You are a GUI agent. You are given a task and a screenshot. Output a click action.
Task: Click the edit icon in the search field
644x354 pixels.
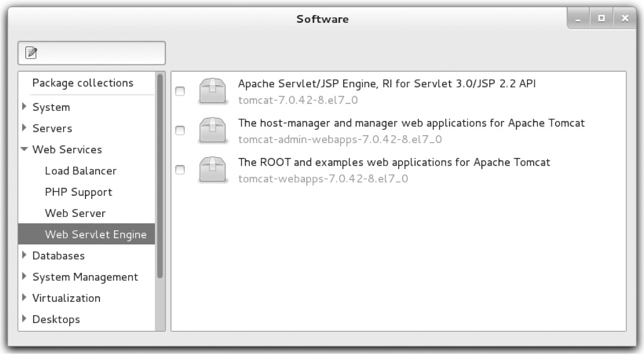[x=31, y=53]
